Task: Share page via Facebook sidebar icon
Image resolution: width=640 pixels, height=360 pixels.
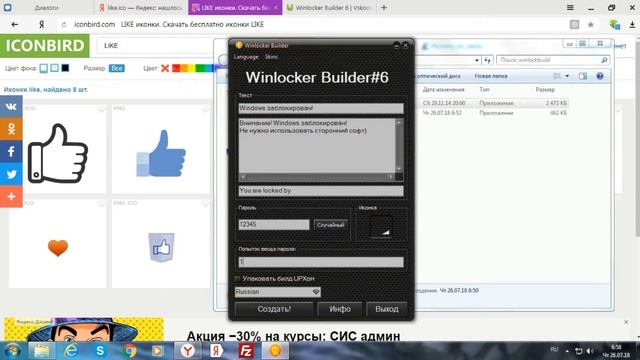Action: point(11,151)
